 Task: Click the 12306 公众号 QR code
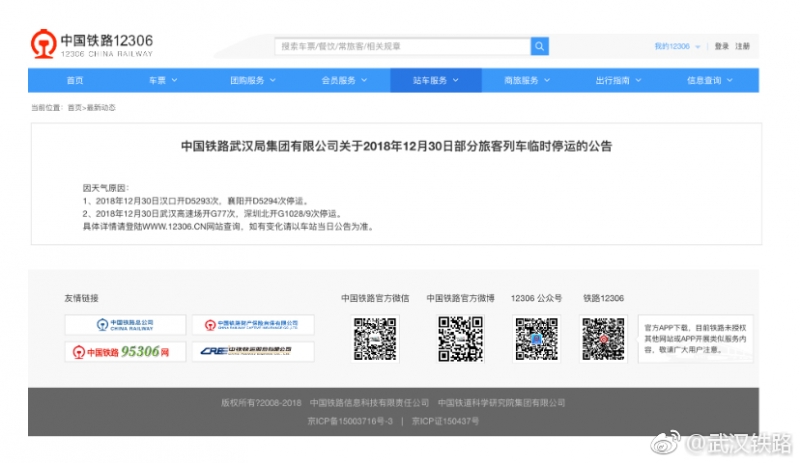(536, 338)
